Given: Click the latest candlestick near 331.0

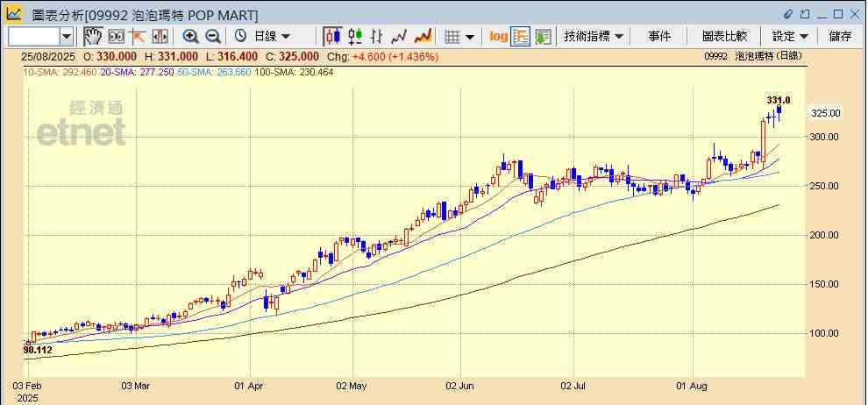Looking at the screenshot, I should [779, 112].
